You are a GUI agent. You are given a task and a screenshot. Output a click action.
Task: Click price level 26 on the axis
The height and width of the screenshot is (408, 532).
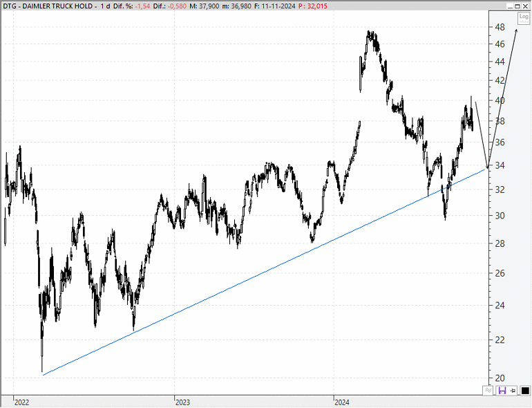(500, 273)
